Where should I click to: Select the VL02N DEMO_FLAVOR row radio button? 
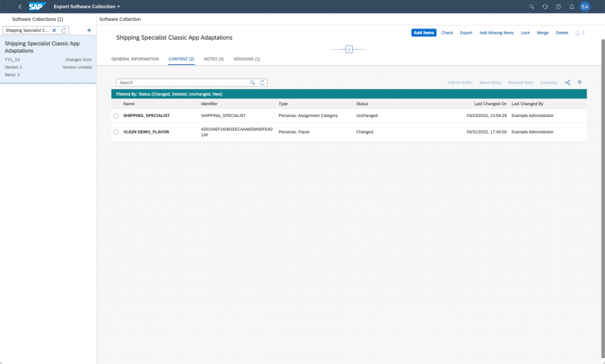coord(116,132)
